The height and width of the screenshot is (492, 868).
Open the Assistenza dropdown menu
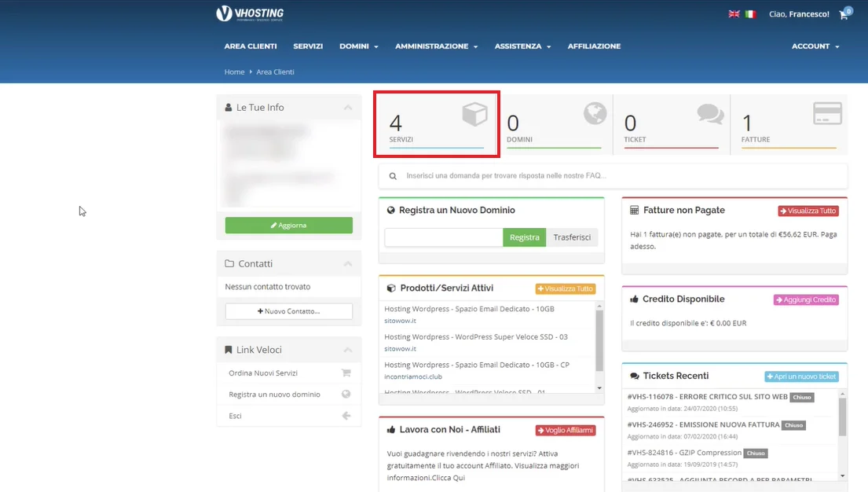522,46
